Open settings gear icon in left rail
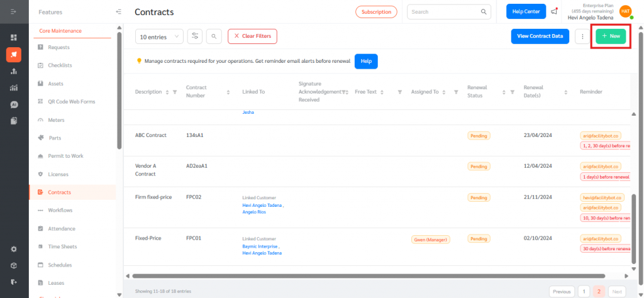 [x=14, y=249]
